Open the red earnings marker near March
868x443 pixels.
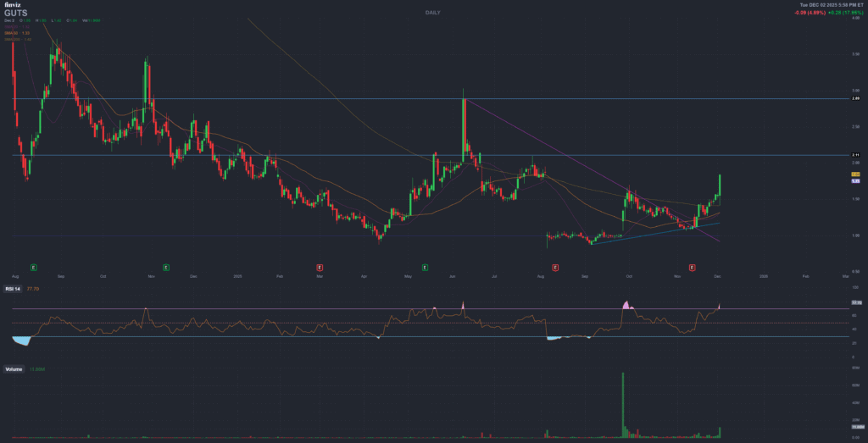(x=320, y=267)
